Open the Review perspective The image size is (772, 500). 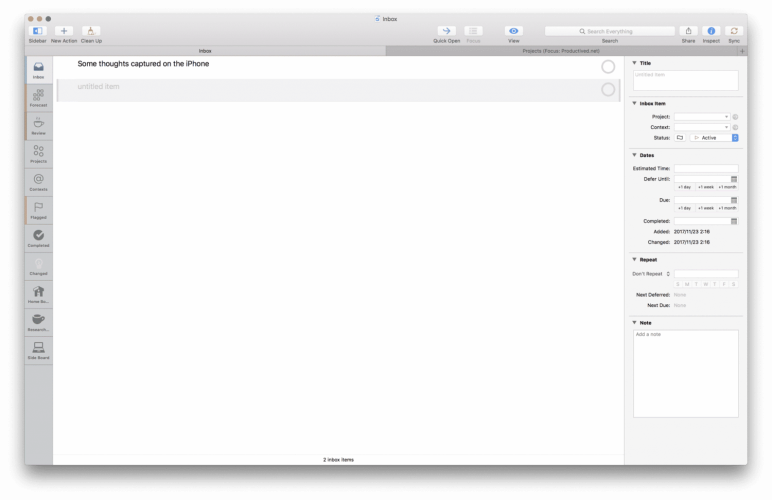(38, 126)
